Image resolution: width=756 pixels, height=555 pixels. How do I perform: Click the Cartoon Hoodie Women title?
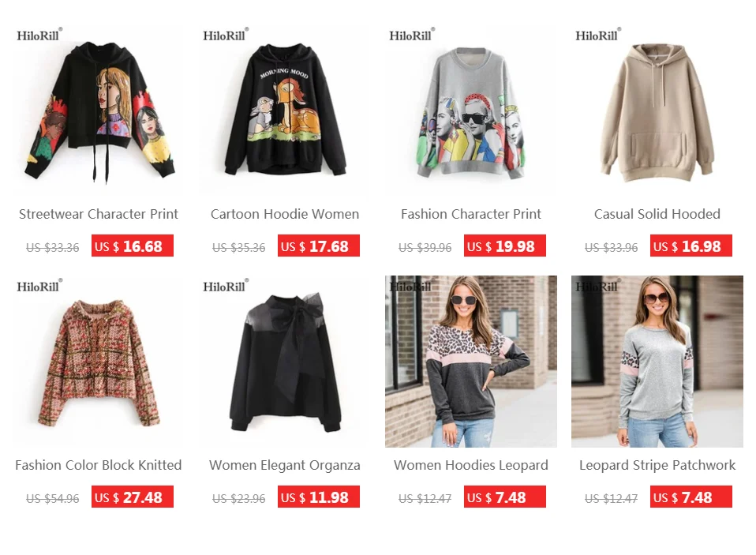[x=284, y=214]
